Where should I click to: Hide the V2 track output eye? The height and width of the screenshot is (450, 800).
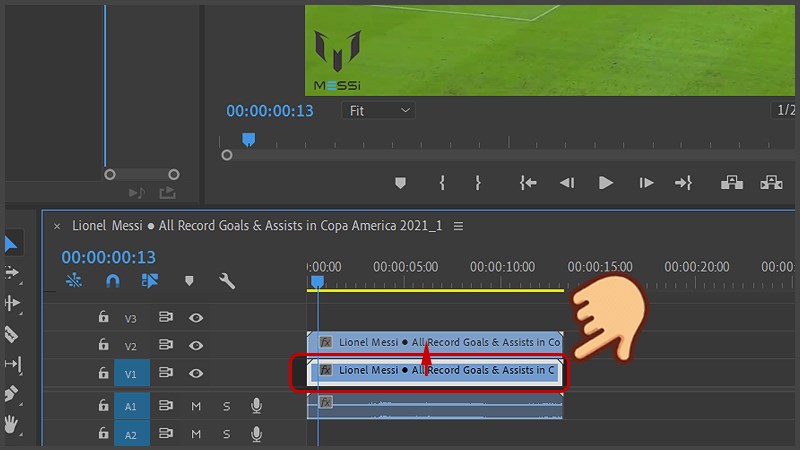[197, 345]
